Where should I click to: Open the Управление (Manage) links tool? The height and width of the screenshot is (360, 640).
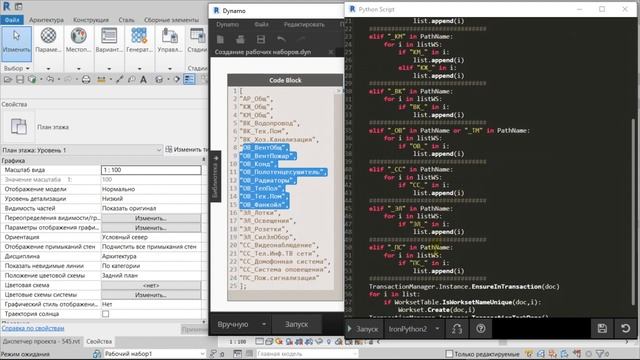169,41
